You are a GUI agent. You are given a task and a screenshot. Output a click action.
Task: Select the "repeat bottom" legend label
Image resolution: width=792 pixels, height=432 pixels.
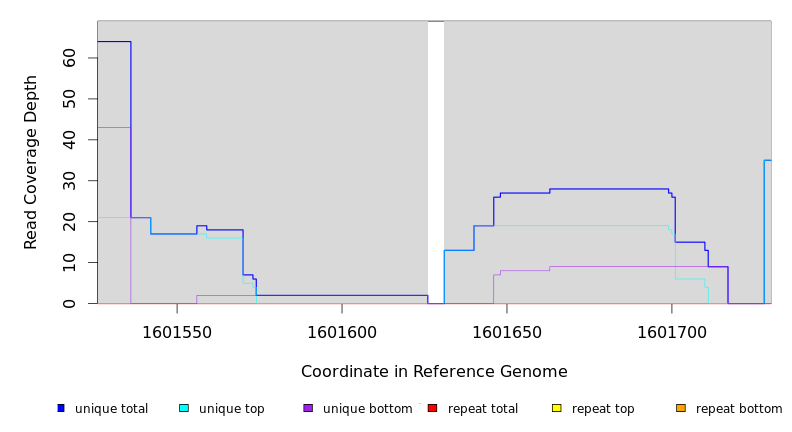739,409
